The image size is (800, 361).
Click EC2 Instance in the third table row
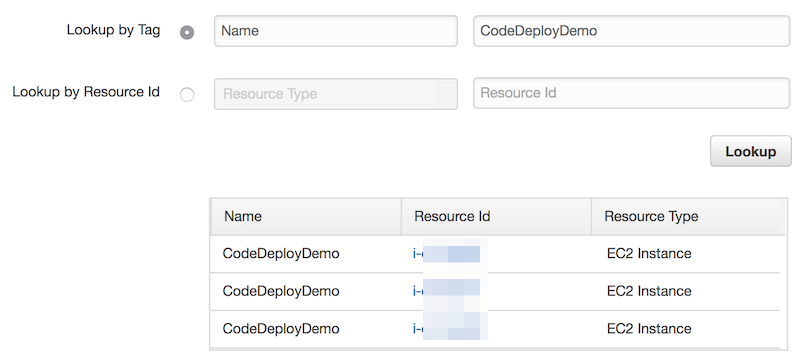pos(649,329)
